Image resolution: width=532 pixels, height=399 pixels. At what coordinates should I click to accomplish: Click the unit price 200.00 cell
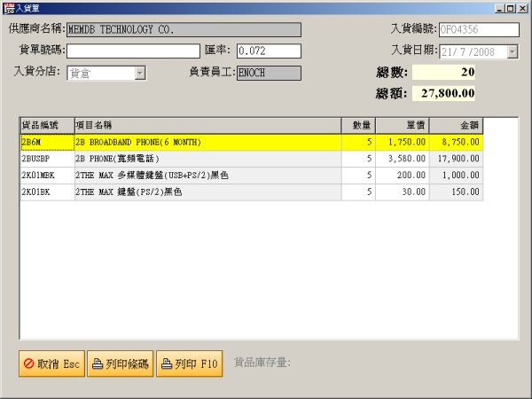tap(403, 176)
